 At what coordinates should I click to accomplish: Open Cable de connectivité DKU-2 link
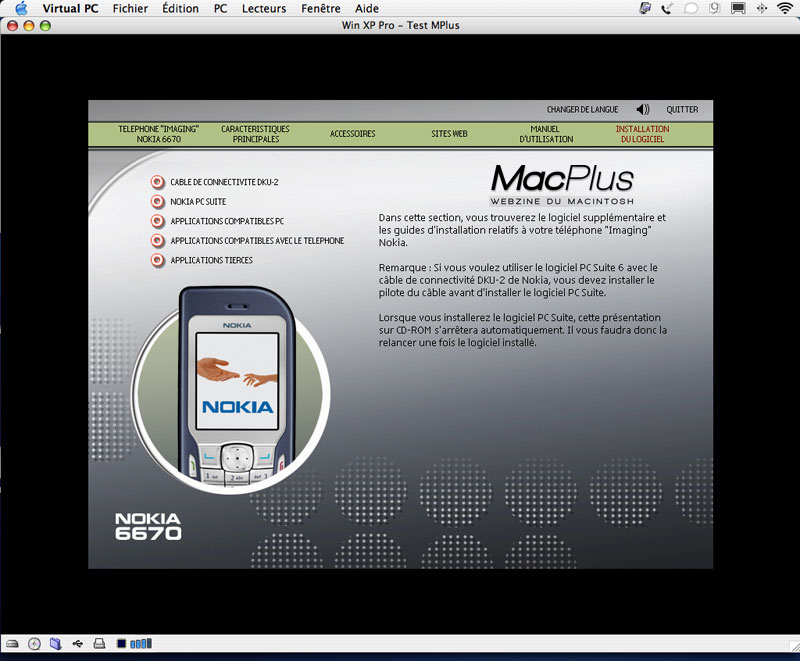(224, 182)
